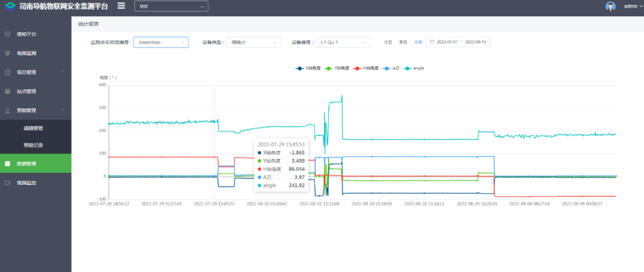Click the X轴角度 dark blue legend marker
The height and width of the screenshot is (272, 644).
pos(300,68)
